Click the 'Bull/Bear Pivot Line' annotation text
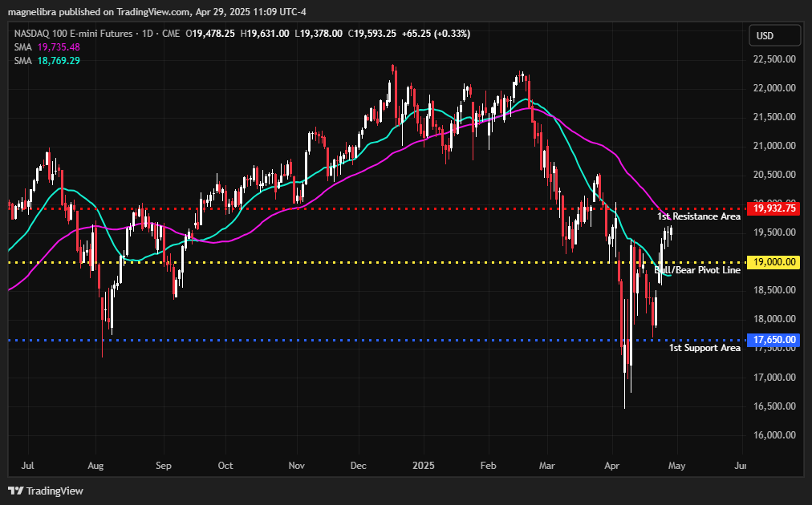Screen dimensions: 812x505 (x=697, y=270)
